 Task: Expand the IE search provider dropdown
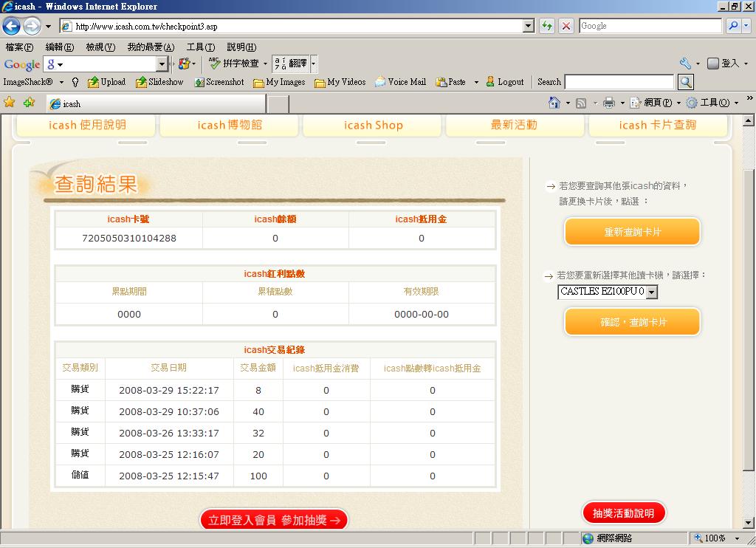[746, 26]
